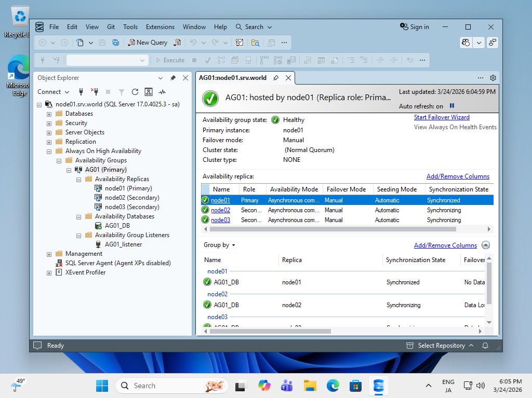Click the Save All icon in toolbar
532x398 pixels.
click(116, 43)
